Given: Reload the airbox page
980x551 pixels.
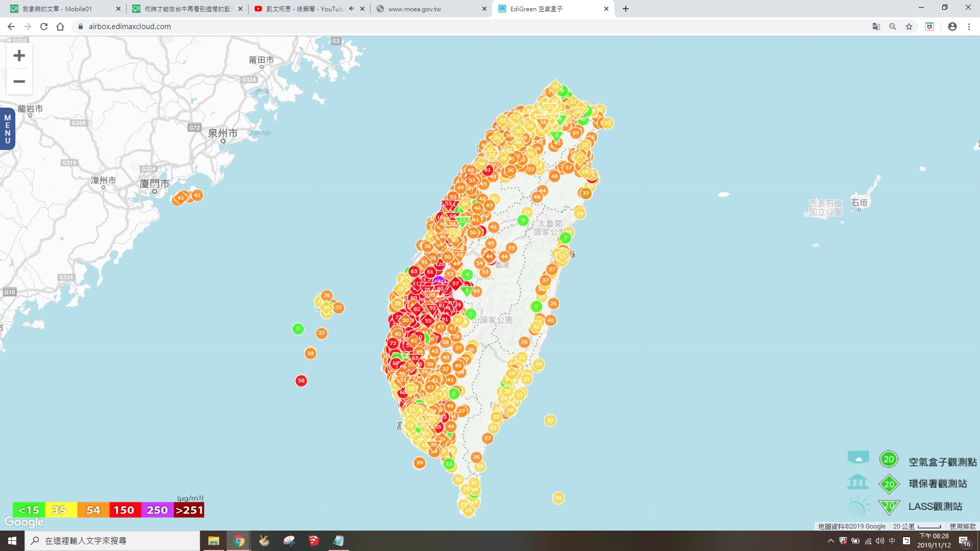Looking at the screenshot, I should [44, 27].
